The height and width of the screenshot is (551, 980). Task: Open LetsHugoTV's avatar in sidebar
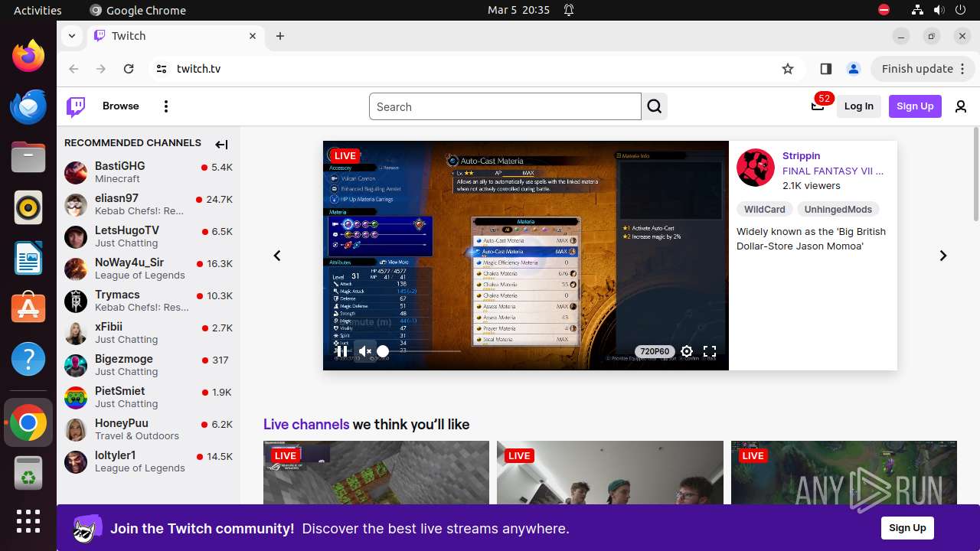coord(76,236)
